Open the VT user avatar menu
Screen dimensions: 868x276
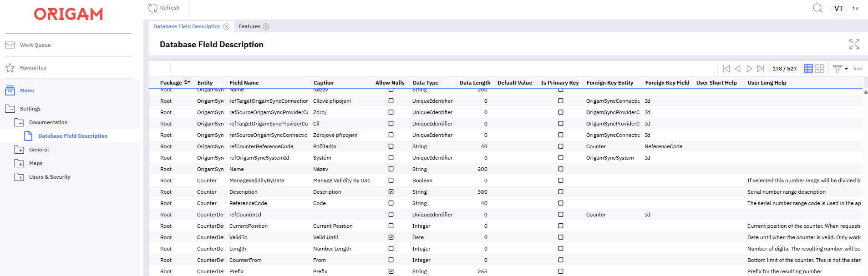point(838,8)
